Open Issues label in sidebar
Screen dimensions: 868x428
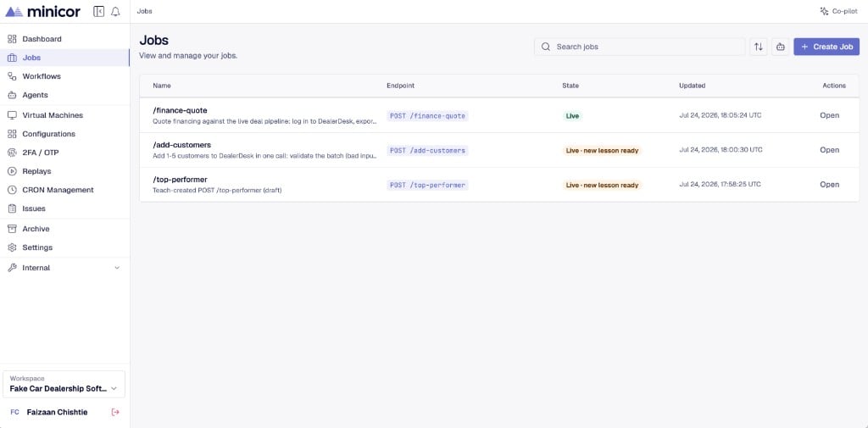pos(34,208)
